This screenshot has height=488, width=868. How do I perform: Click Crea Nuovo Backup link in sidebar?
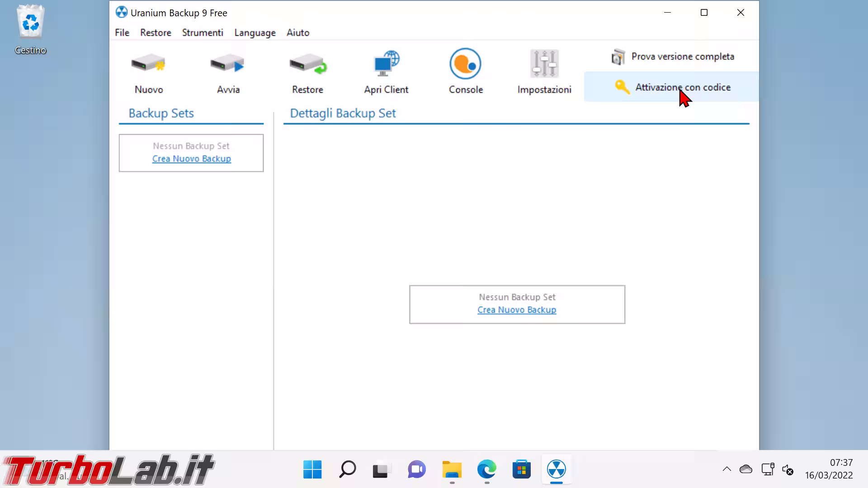(191, 159)
